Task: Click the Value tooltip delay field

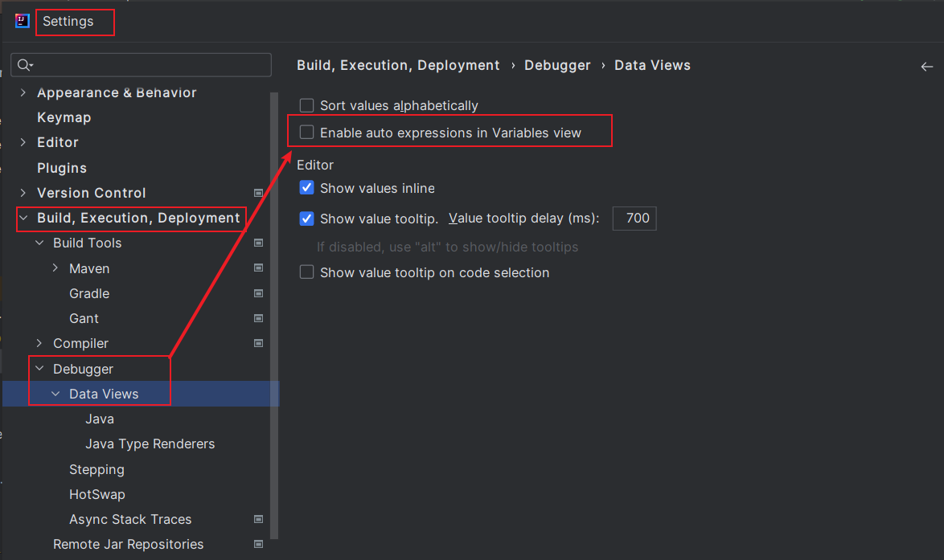Action: click(634, 219)
